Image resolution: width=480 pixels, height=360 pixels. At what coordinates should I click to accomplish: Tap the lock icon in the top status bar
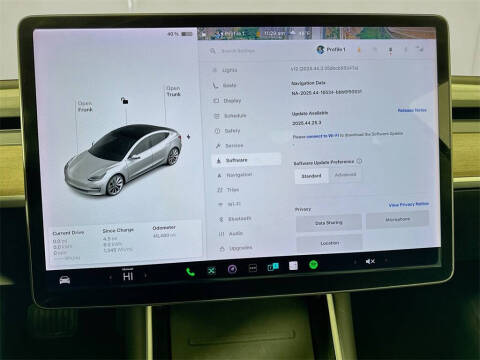[204, 34]
